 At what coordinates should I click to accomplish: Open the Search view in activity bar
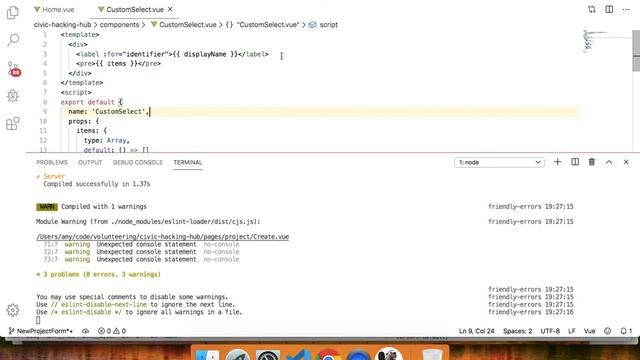point(13,40)
